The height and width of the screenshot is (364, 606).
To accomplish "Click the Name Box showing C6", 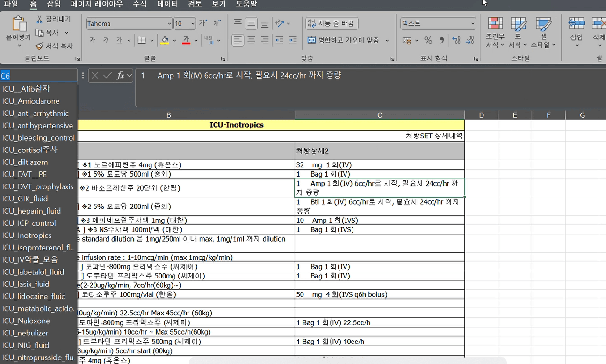I will [x=38, y=75].
